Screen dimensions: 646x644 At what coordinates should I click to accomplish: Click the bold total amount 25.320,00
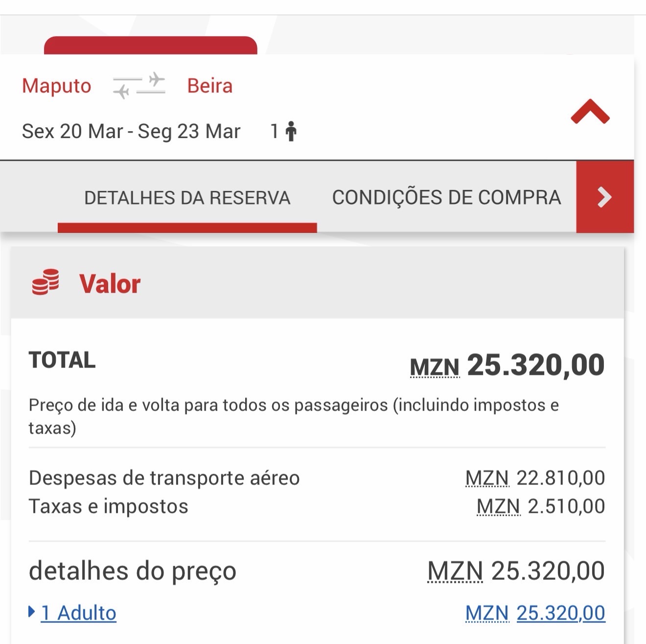click(x=536, y=365)
